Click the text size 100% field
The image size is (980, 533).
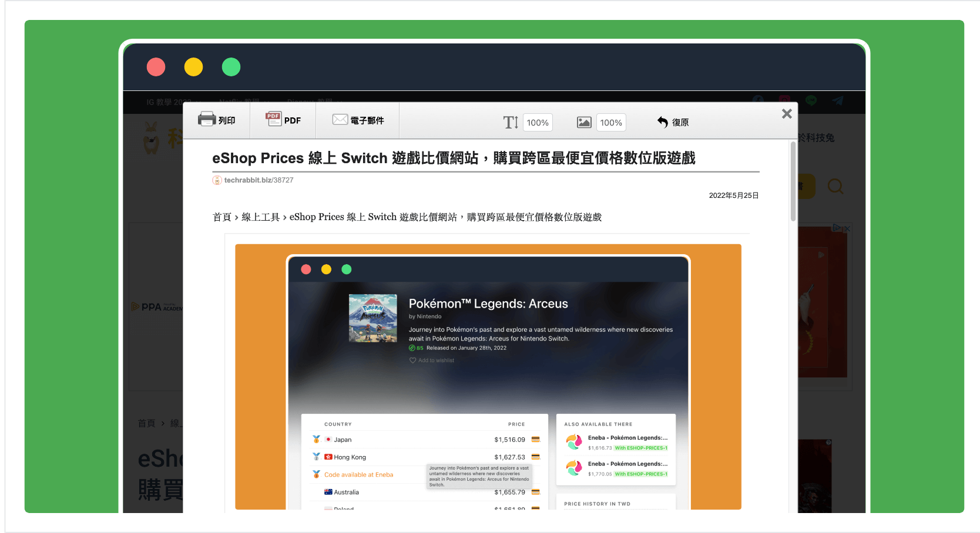coord(538,122)
